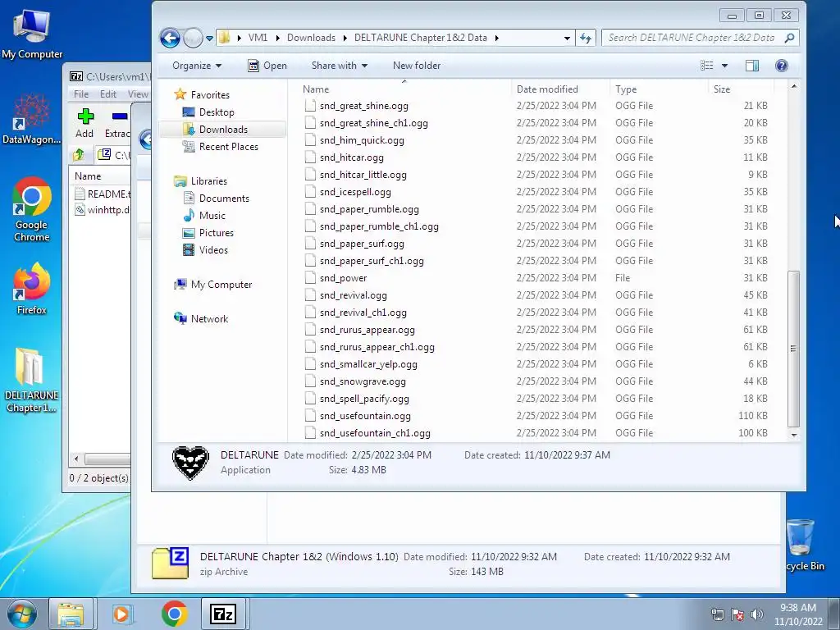
Task: Click scrollbar up arrow in file list
Action: point(794,86)
